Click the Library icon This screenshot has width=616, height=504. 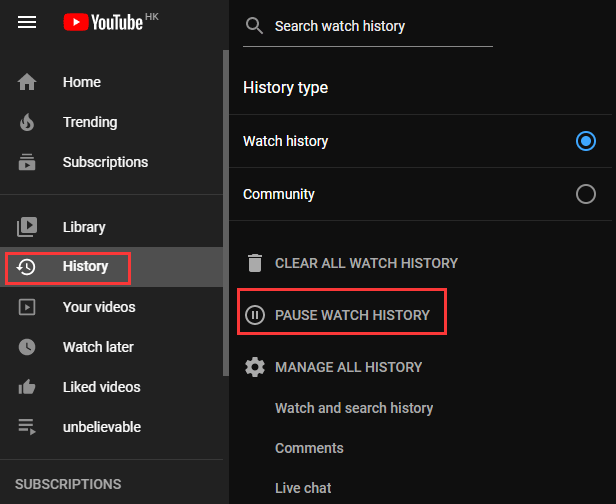pyautogui.click(x=27, y=227)
